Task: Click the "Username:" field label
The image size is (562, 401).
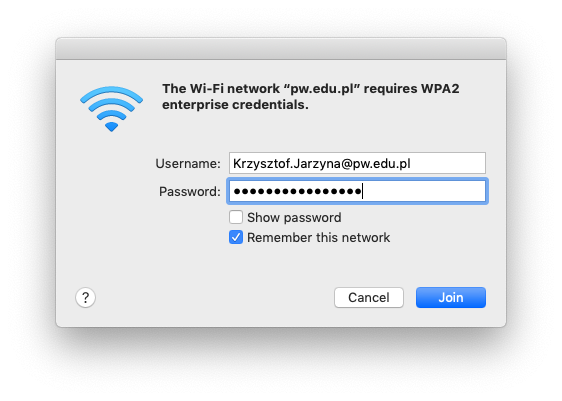Action: point(188,164)
